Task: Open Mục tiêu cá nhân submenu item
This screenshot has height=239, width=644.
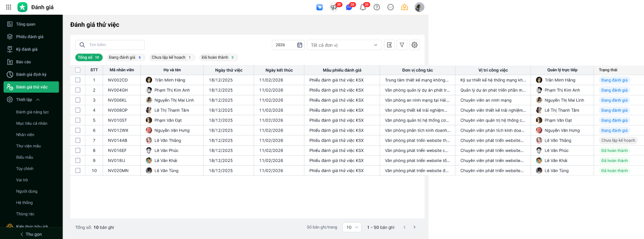Action: (x=31, y=123)
